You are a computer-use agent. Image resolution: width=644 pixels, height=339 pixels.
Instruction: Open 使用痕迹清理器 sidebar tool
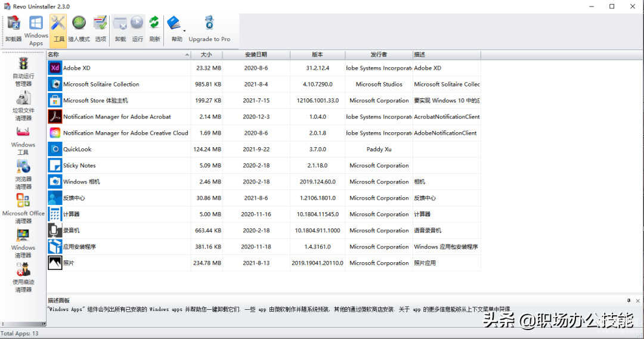point(23,278)
